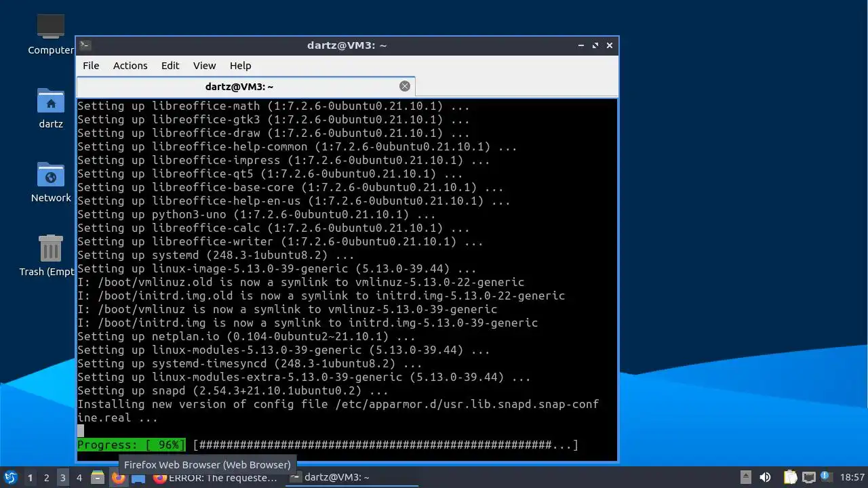This screenshot has height=488, width=868.
Task: Click the 'Setting up linux-image-5.13.0-39-generic' line
Action: pos(277,268)
